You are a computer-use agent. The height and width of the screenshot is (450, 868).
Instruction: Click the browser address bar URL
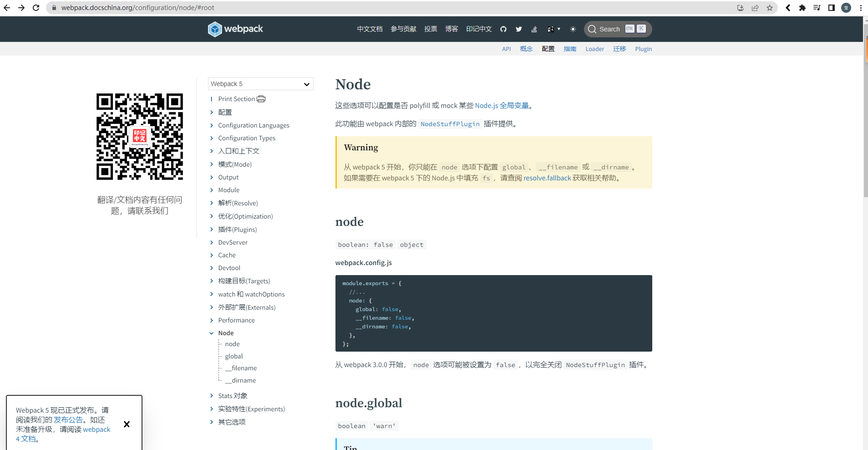(x=138, y=8)
